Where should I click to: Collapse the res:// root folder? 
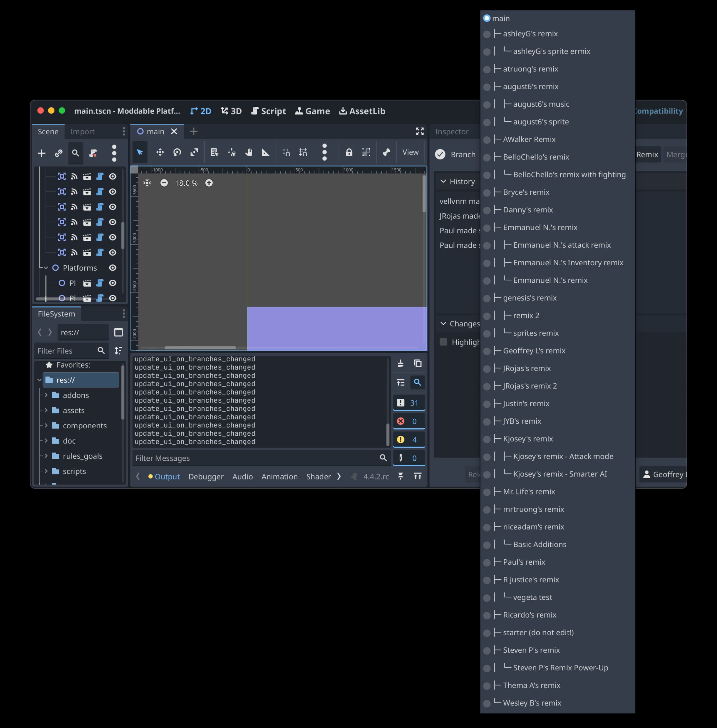click(x=40, y=380)
